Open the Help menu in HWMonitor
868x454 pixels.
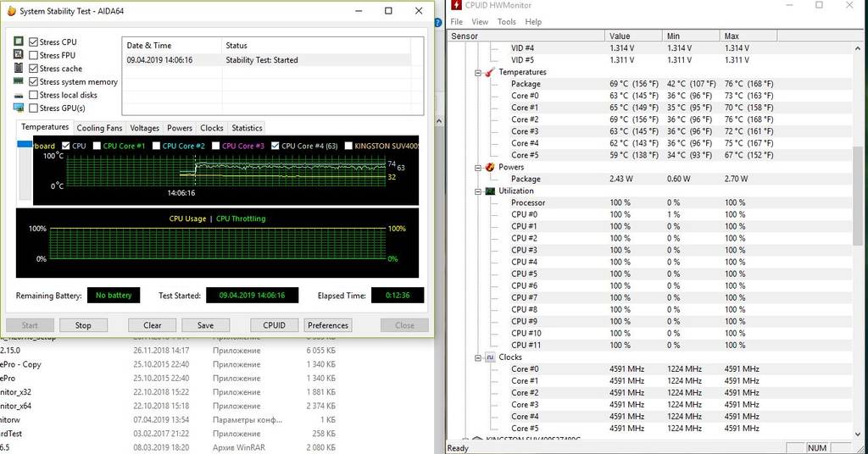[x=533, y=21]
